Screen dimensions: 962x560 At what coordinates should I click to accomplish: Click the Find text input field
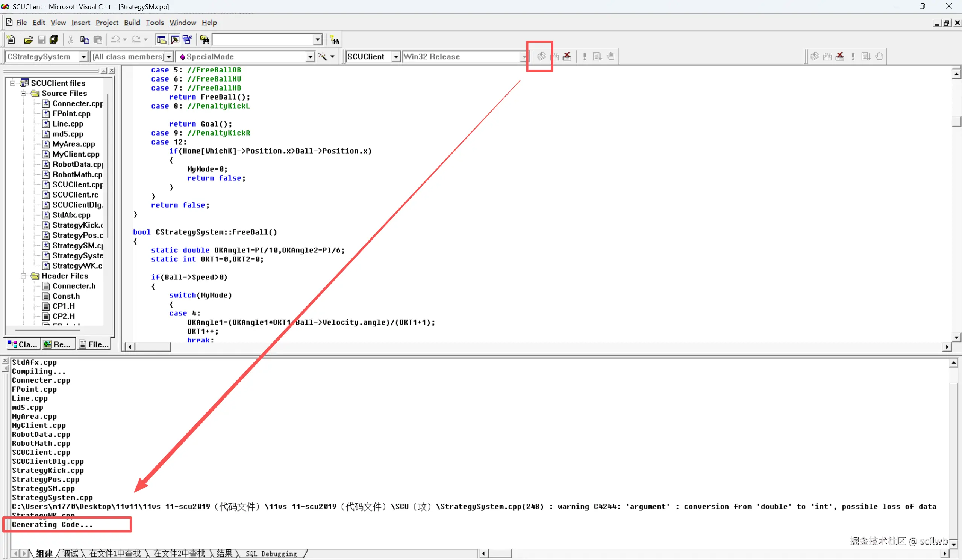click(x=263, y=40)
